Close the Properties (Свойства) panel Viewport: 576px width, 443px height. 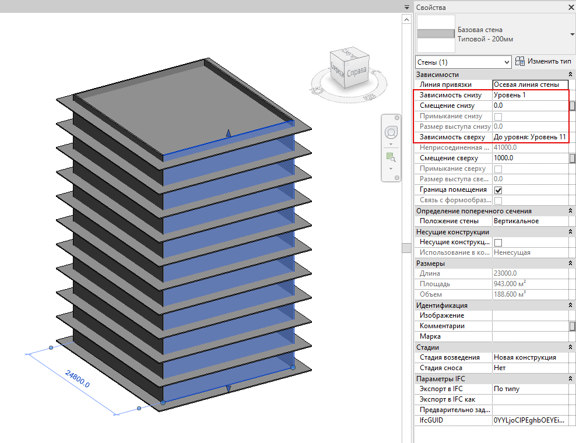point(571,7)
